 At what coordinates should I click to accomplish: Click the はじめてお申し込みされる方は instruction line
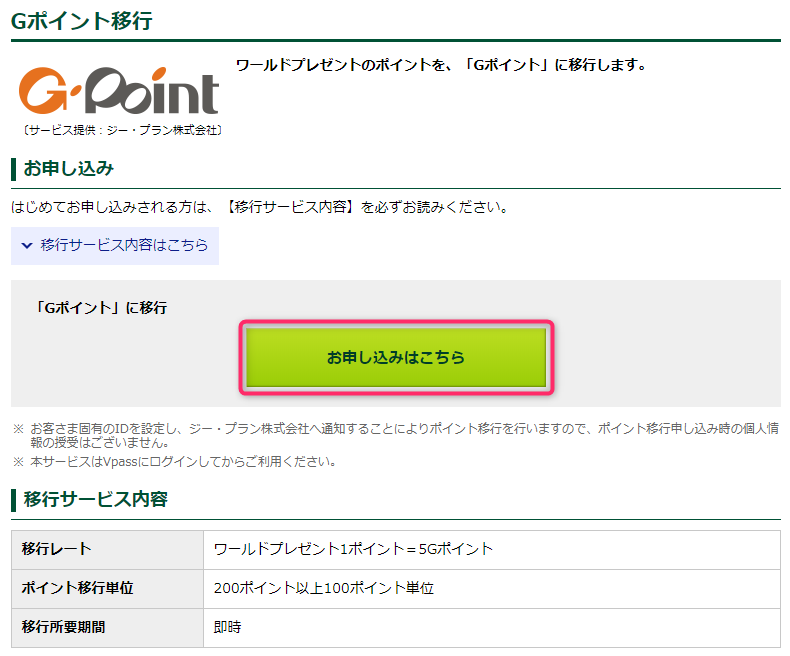tap(259, 207)
